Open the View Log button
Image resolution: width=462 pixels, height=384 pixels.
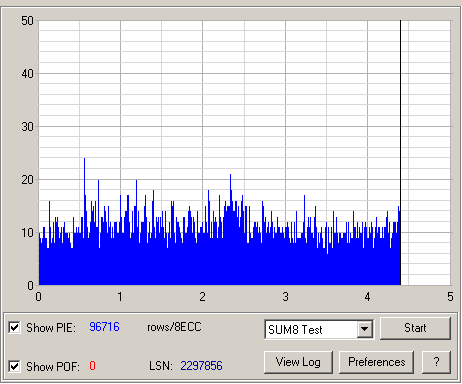298,362
